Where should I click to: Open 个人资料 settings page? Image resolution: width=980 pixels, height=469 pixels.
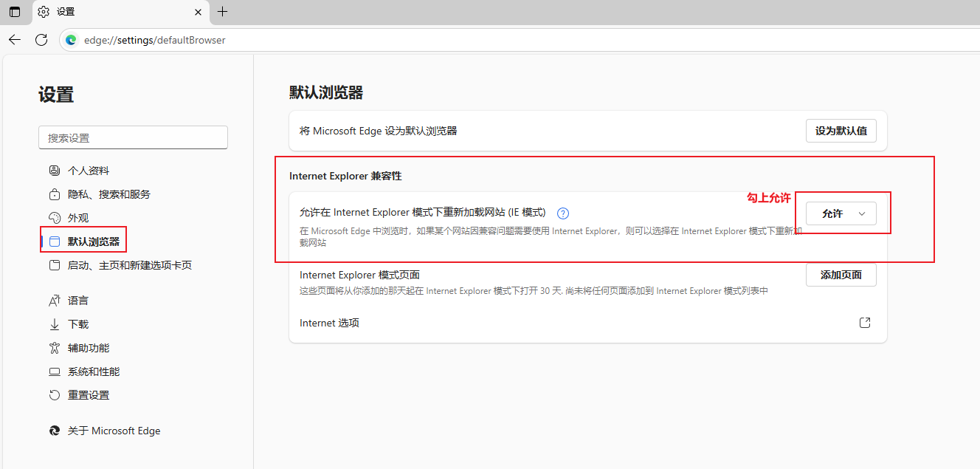click(89, 171)
